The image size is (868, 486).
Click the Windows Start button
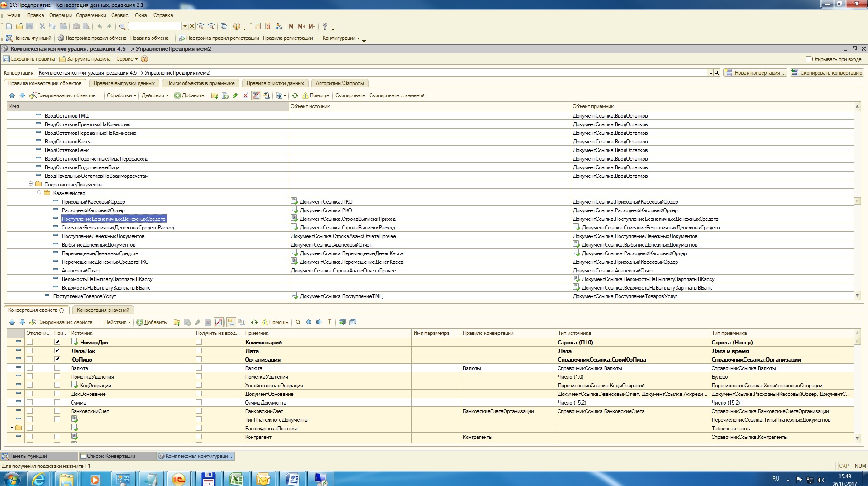pos(12,479)
